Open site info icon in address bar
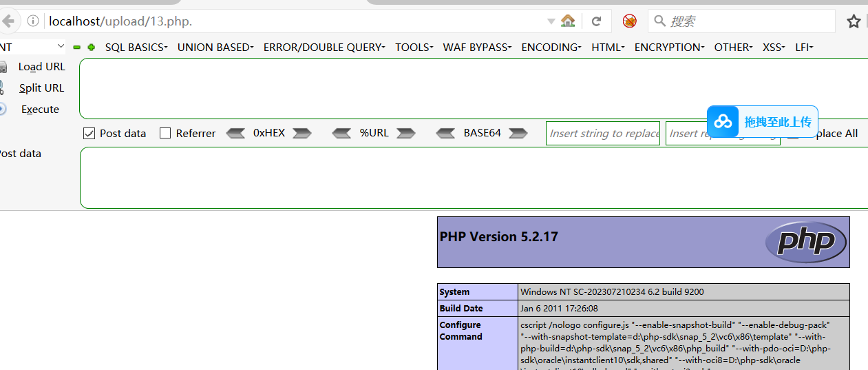This screenshot has height=370, width=868. [x=33, y=21]
